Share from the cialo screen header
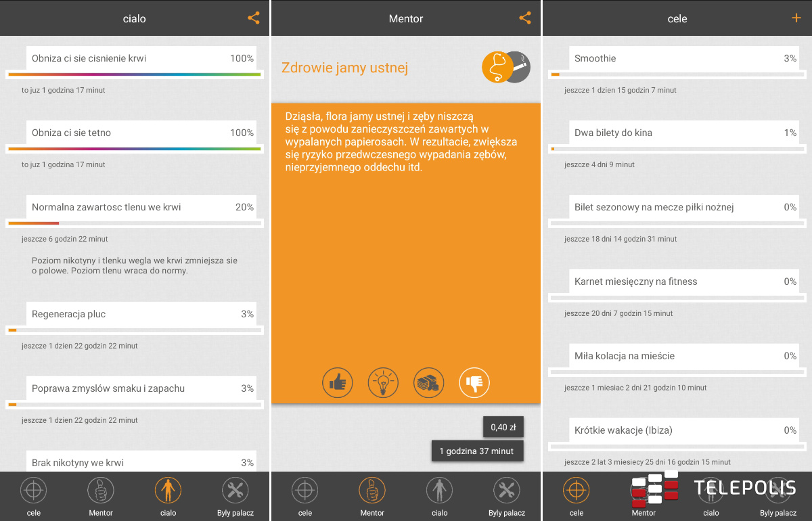The image size is (812, 521). (x=254, y=18)
